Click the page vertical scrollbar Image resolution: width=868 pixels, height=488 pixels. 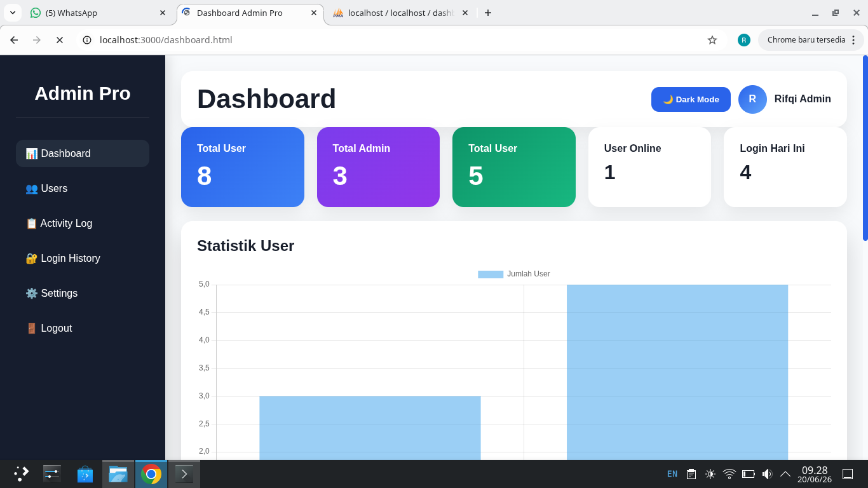tap(865, 148)
